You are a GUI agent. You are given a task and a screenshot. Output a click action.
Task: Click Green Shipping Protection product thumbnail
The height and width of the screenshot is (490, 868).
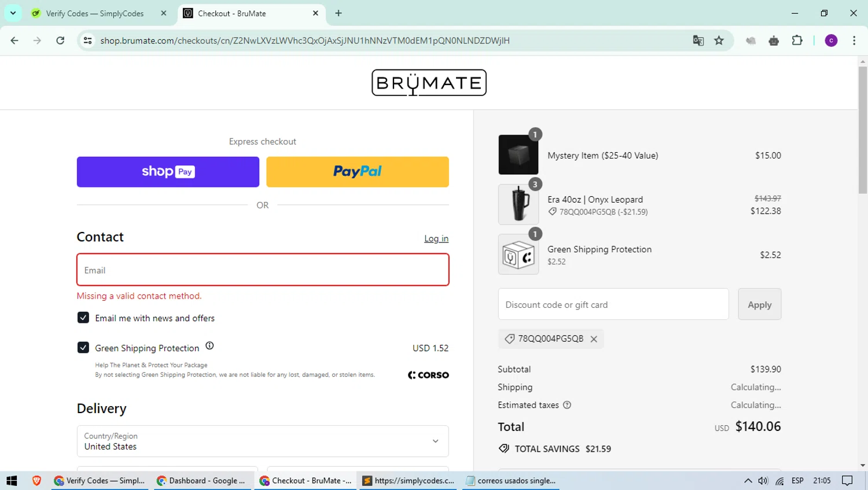coord(518,255)
